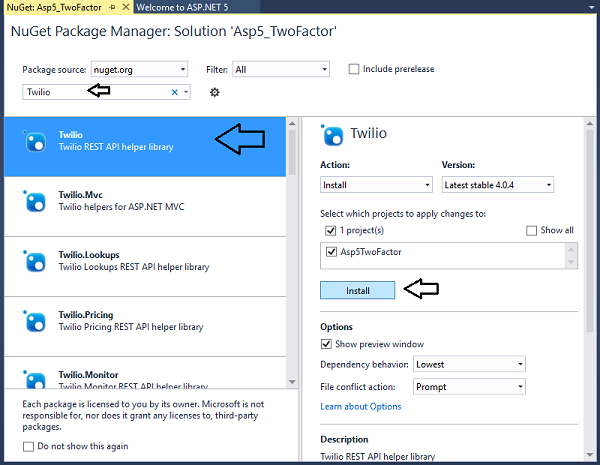Viewport: 600px width, 465px height.
Task: Select the Twilio.Mvc package row
Action: pos(145,207)
